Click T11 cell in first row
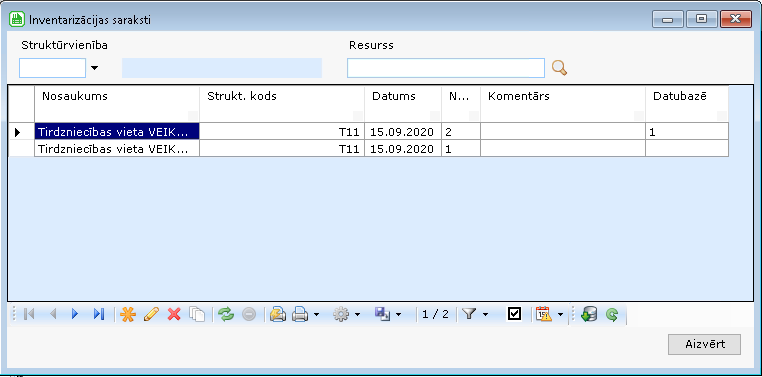The width and height of the screenshot is (762, 377). click(x=282, y=132)
